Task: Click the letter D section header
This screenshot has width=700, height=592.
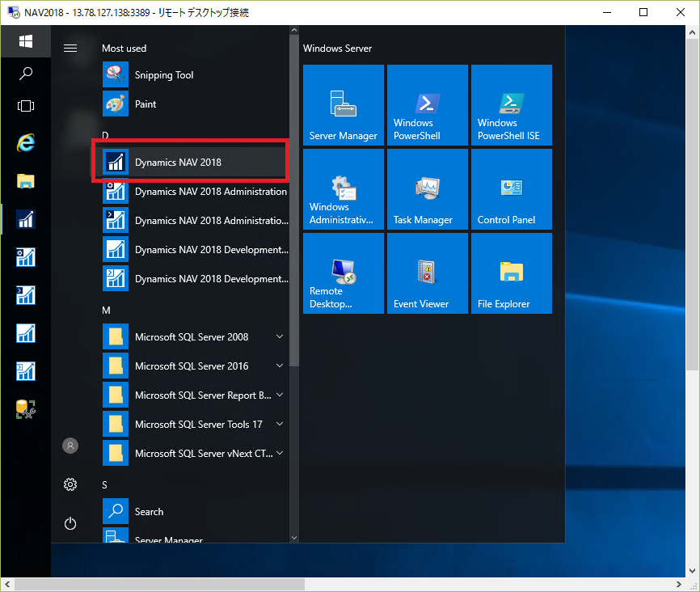Action: pos(105,135)
